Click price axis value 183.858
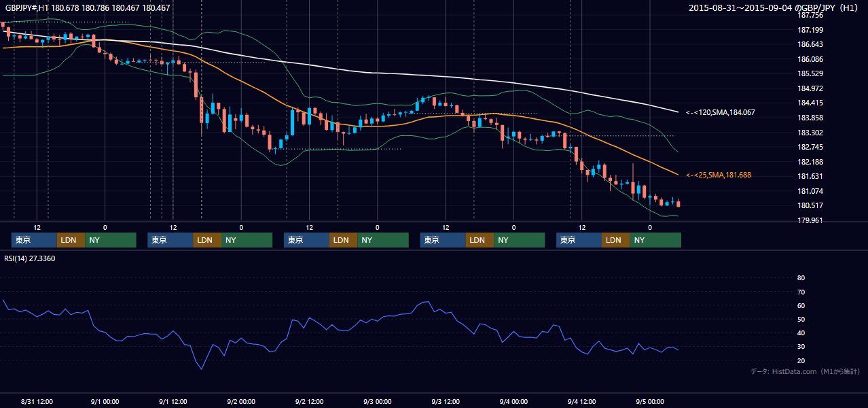868x408 pixels. [811, 118]
